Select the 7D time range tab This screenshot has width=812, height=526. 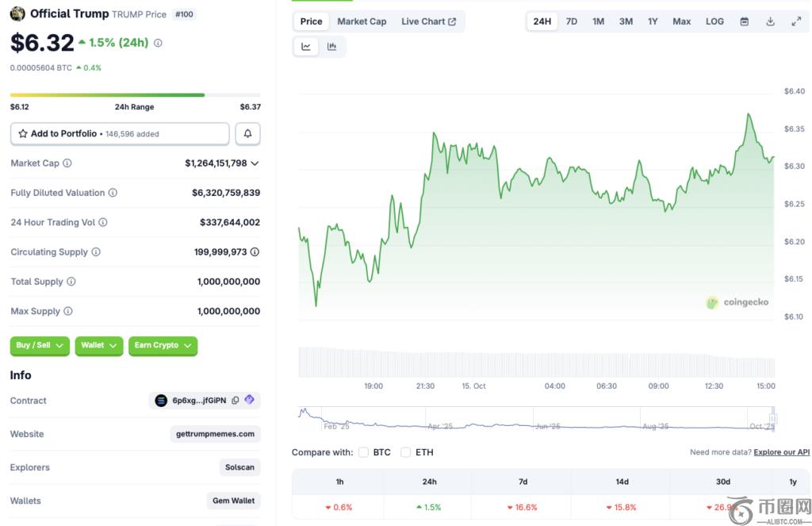click(x=571, y=21)
